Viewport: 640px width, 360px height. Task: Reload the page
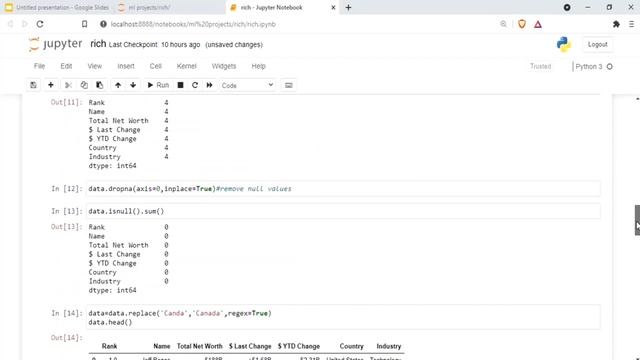pos(40,24)
